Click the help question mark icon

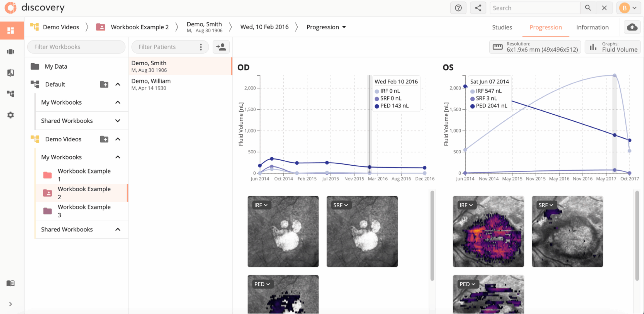(458, 8)
